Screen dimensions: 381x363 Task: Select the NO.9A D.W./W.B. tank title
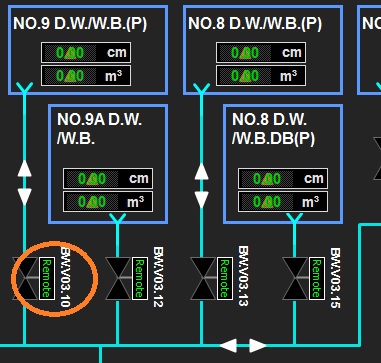[x=99, y=129]
